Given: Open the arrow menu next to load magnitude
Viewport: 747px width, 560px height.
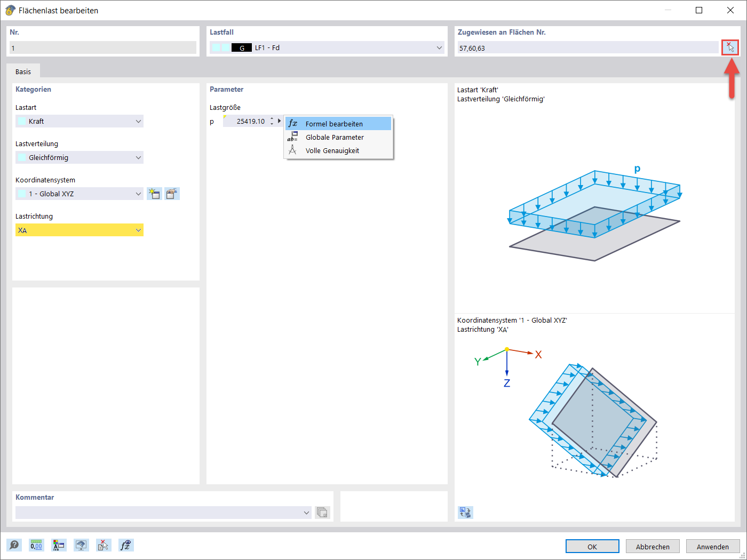Looking at the screenshot, I should pos(279,121).
